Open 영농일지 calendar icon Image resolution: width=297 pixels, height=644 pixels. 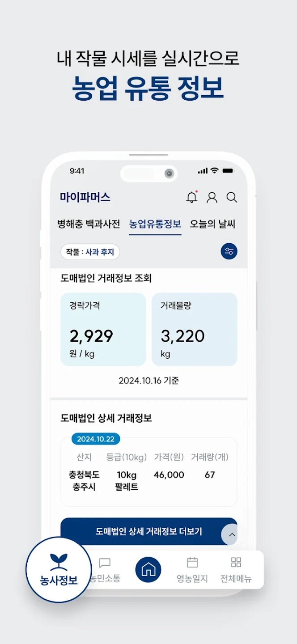point(192,570)
